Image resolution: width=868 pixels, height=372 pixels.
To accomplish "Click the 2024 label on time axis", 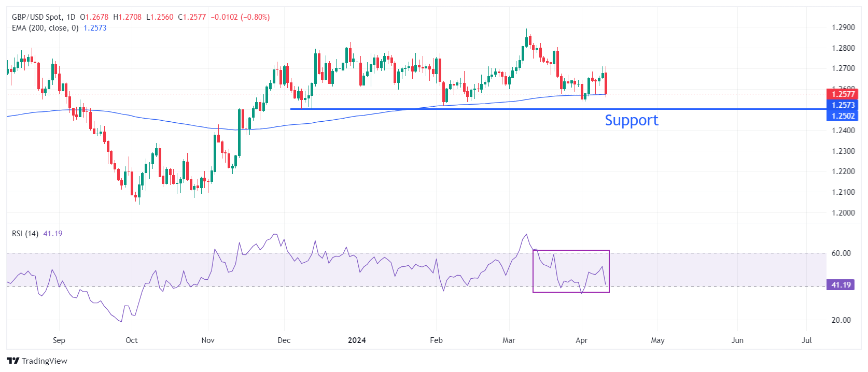I will 357,340.
